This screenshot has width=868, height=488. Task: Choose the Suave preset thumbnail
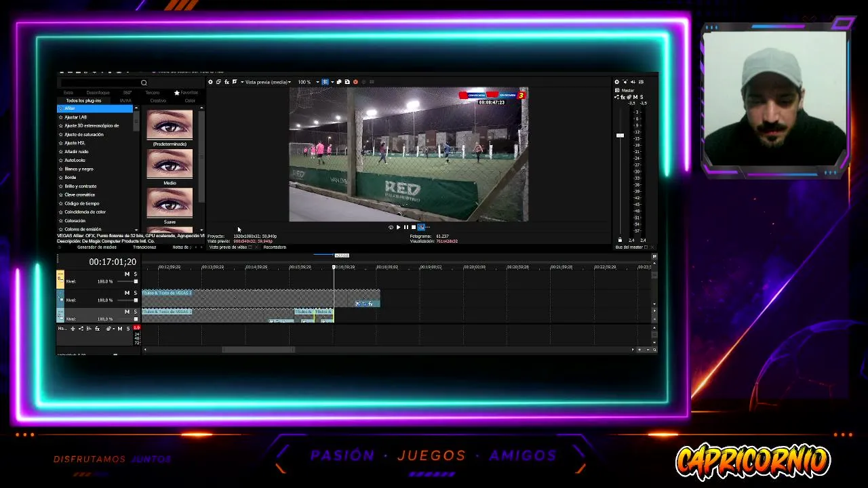[170, 203]
